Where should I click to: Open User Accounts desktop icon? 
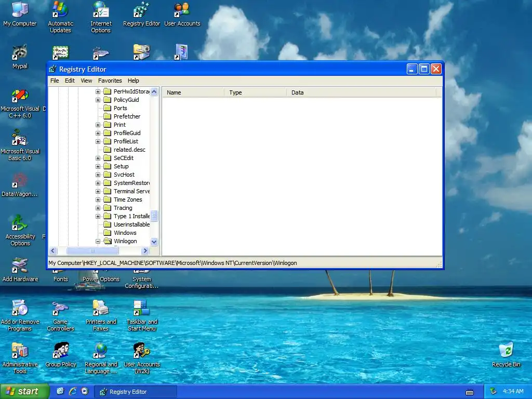182,14
